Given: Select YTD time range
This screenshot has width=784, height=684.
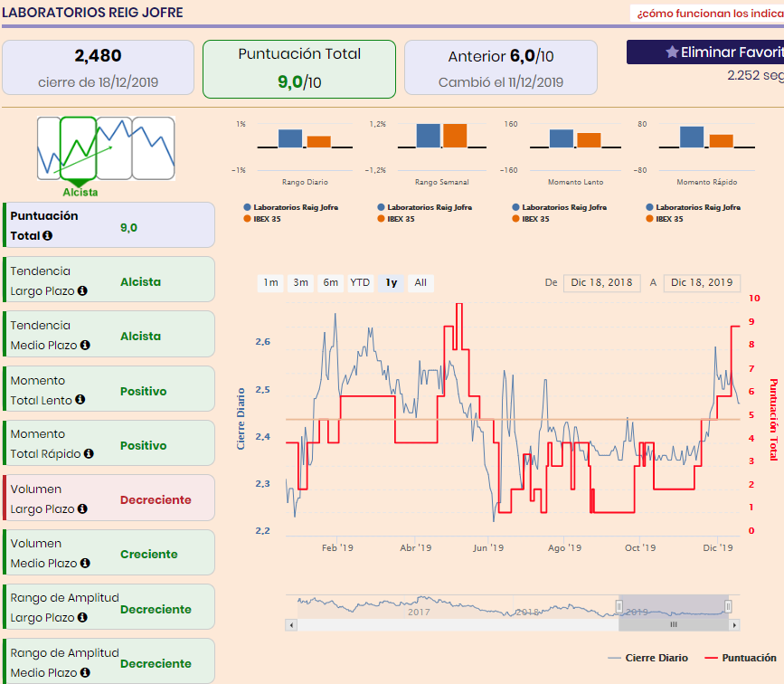Looking at the screenshot, I should click(x=360, y=282).
